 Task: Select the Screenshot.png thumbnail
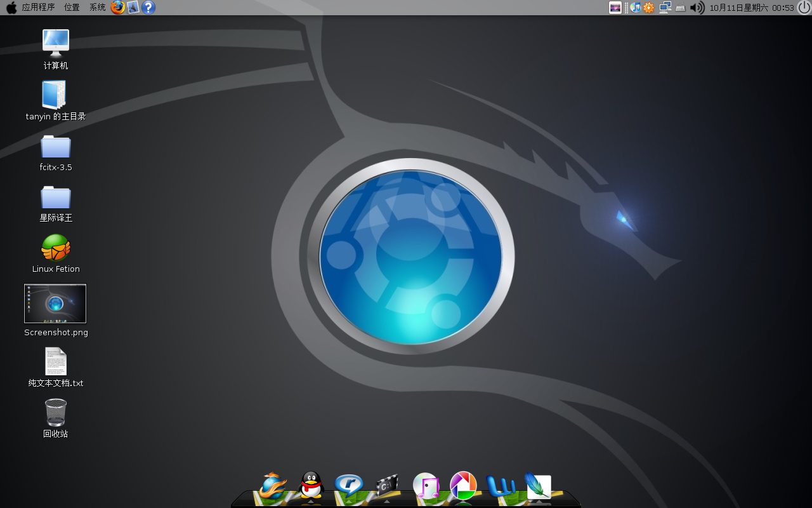click(55, 304)
